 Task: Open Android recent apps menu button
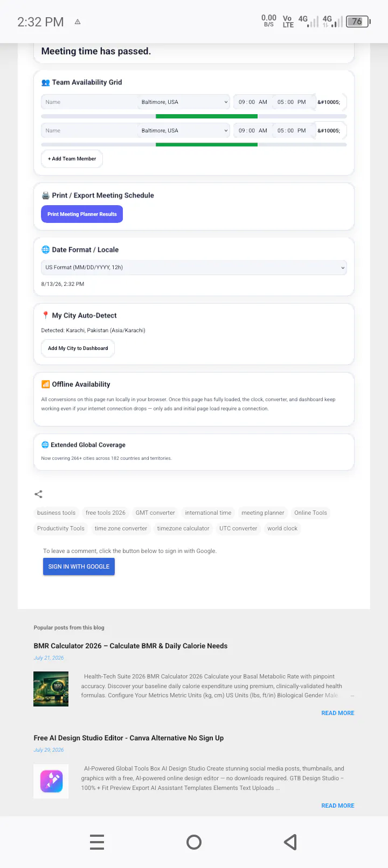pos(97,842)
